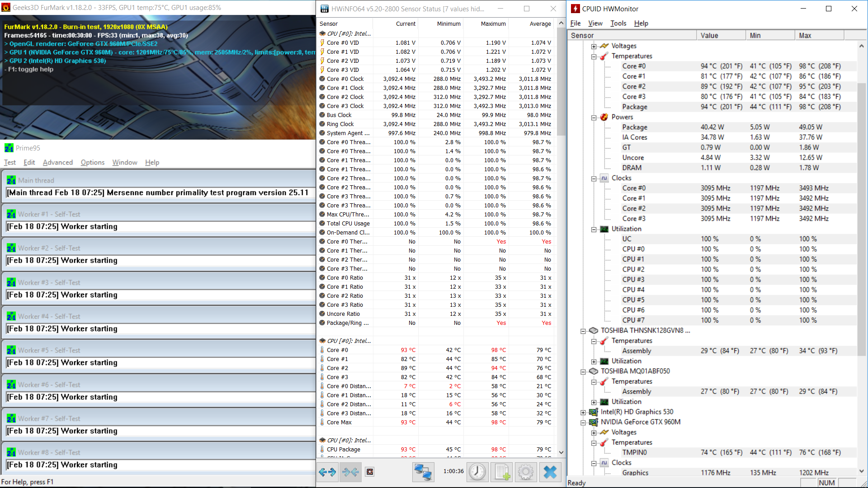This screenshot has width=868, height=488.
Task: Click the HWMonitor Sensor column header
Action: [632, 35]
